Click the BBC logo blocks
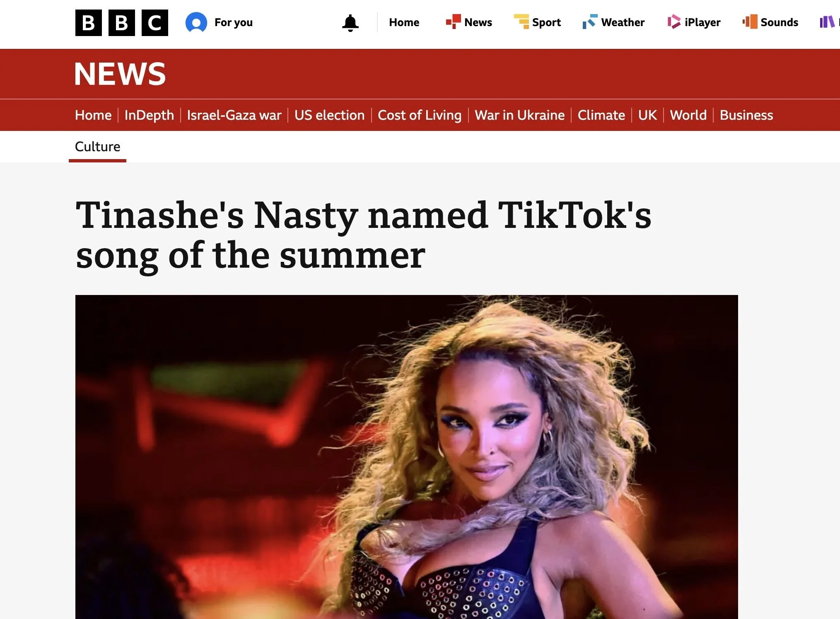Viewport: 840px width, 619px height. 121,23
